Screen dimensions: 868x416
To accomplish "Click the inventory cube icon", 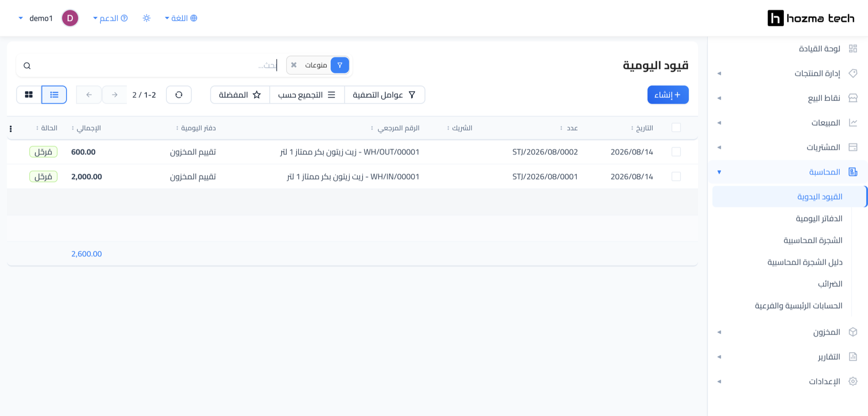I will [853, 332].
